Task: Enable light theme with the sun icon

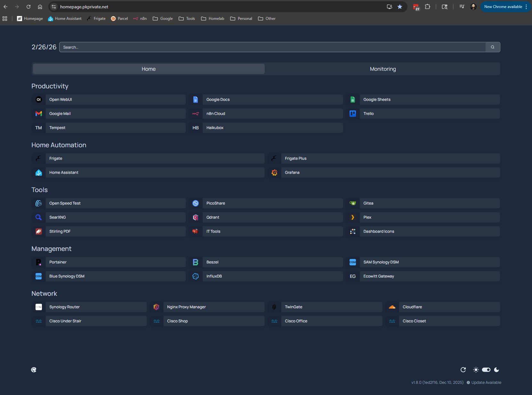Action: 476,370
